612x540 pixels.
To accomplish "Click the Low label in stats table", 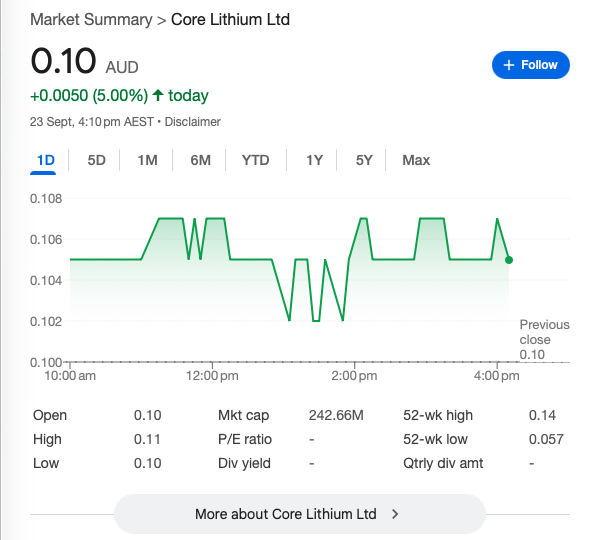I will coord(46,463).
